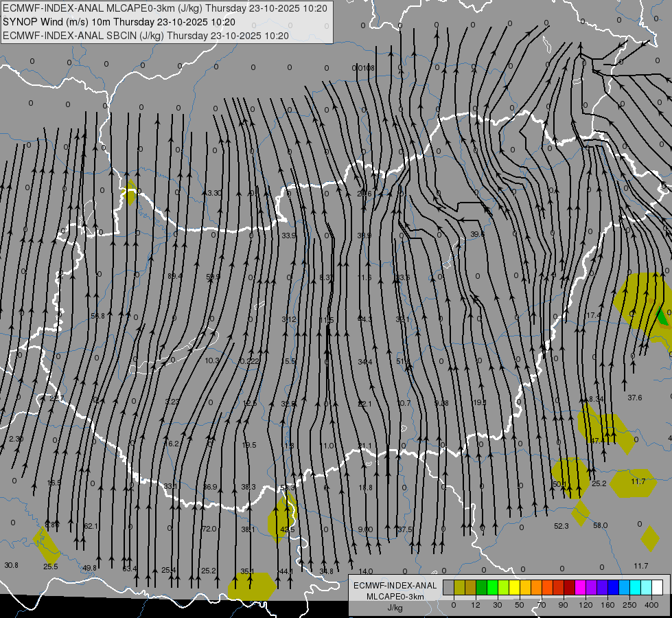Click the map value '25.5'
Viewport: 672px width, 618px height.
click(51, 566)
